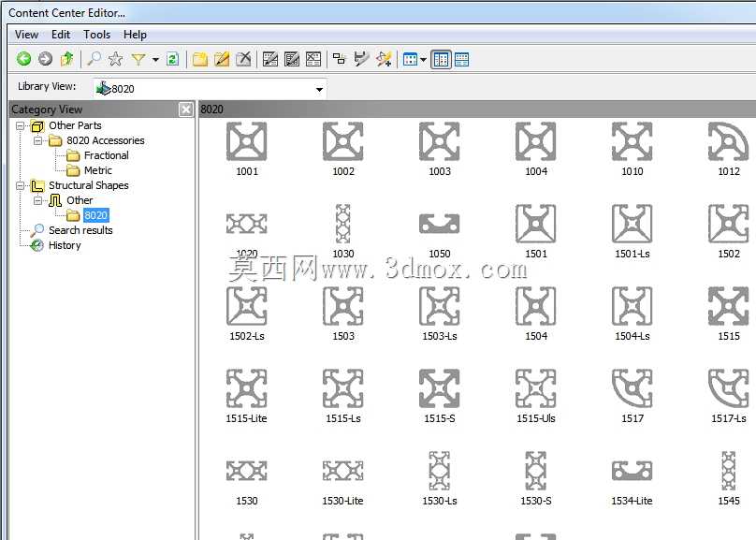Select the 1503 profile thumbnail

(342, 306)
